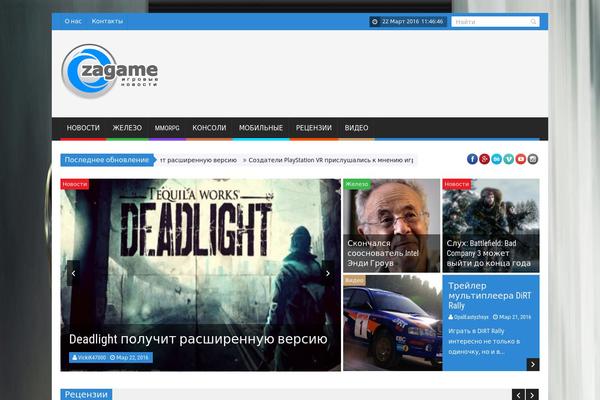Click the light-blue social icon beside Vimeo
This screenshot has width=600, height=400.
coord(496,159)
